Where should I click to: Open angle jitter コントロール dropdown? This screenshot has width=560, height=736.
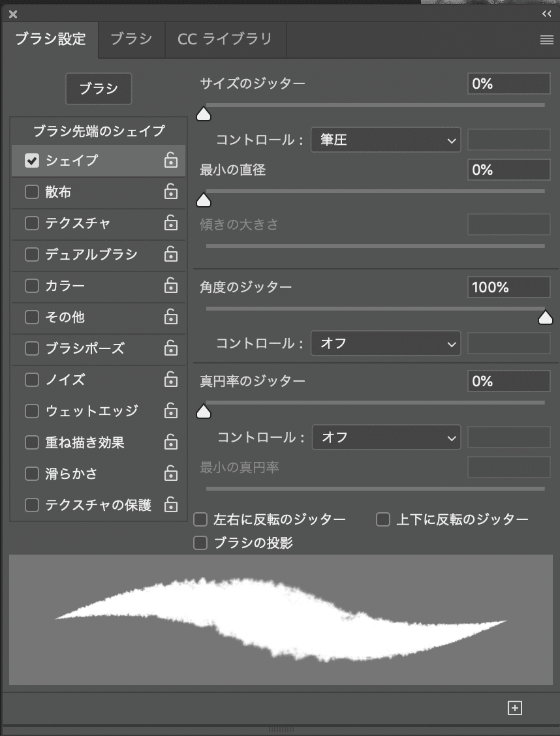386,344
